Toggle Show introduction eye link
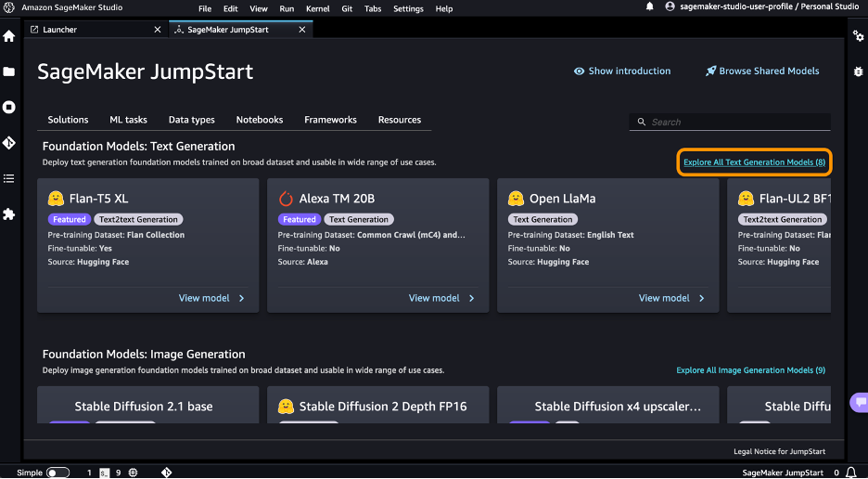This screenshot has width=868, height=479. (x=622, y=71)
